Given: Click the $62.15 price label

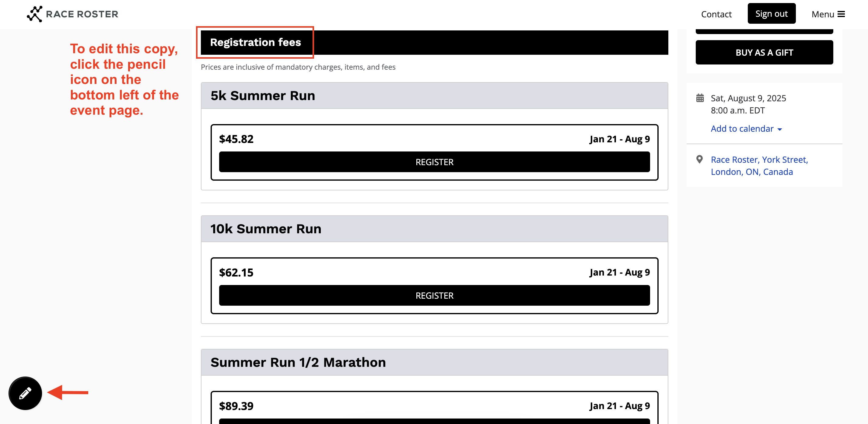Looking at the screenshot, I should pyautogui.click(x=236, y=273).
